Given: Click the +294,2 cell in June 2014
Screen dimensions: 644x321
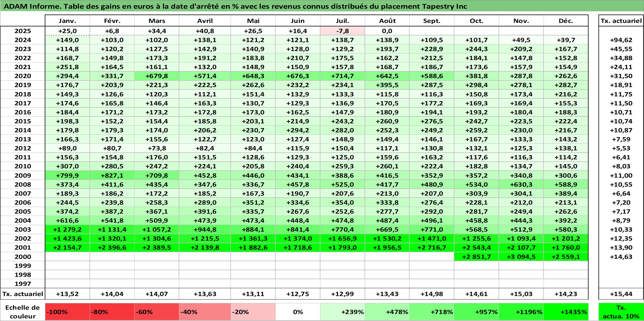Looking at the screenshot, I should click(x=298, y=130).
